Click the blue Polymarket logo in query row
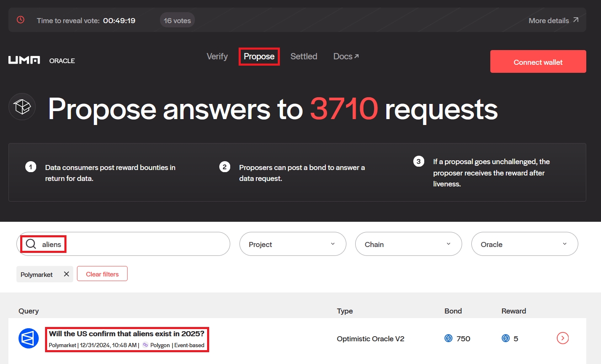The image size is (601, 364). point(29,338)
